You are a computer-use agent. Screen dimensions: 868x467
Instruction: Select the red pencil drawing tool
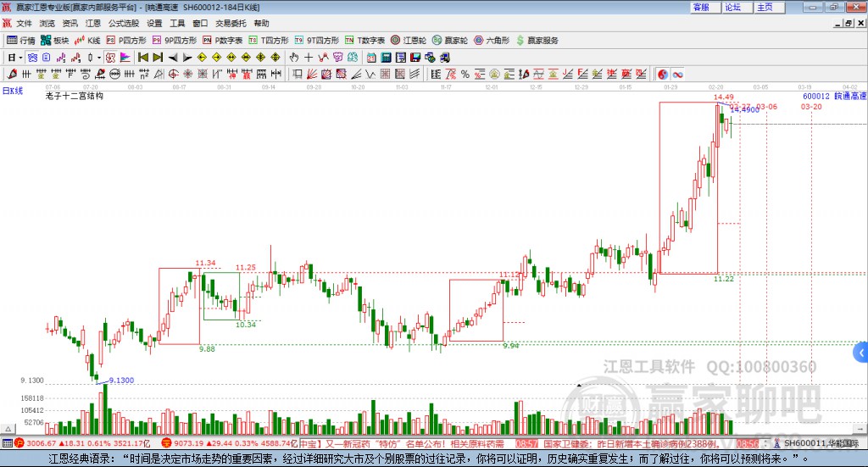(12, 74)
